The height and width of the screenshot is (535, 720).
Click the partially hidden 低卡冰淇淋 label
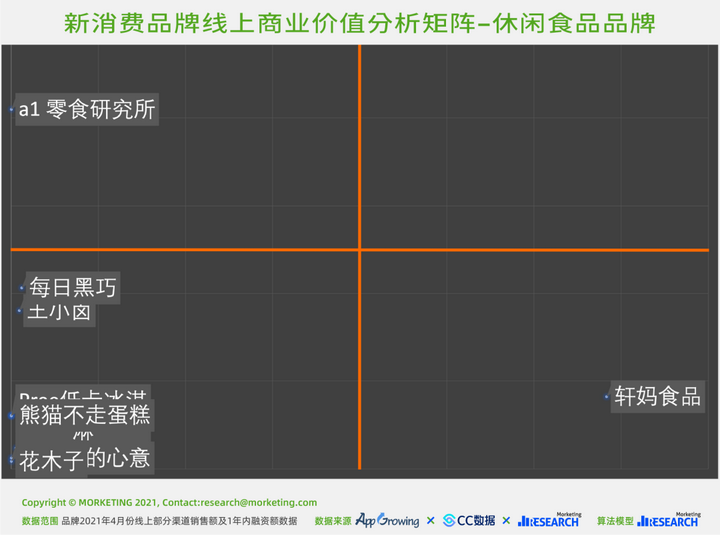coord(83,393)
